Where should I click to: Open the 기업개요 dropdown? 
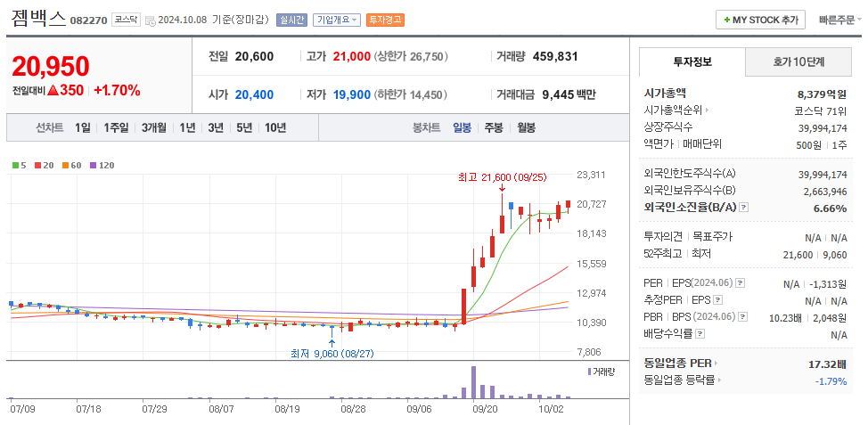pyautogui.click(x=337, y=20)
